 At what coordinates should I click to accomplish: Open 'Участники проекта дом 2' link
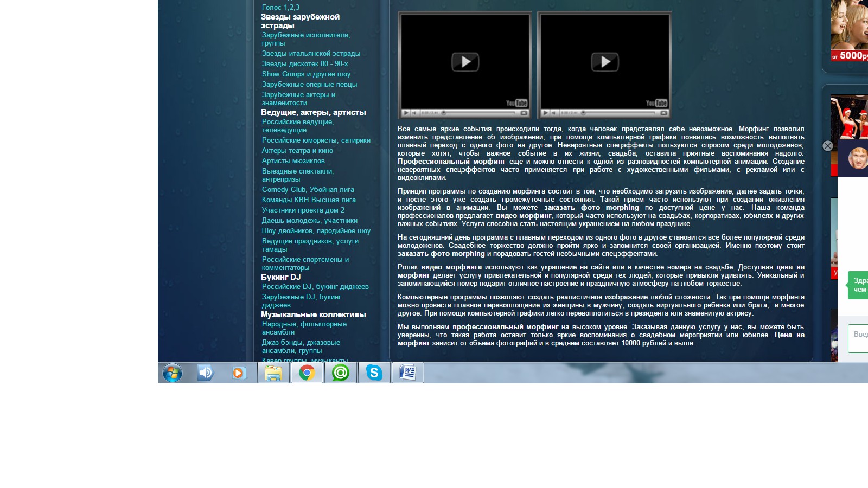[x=303, y=210]
